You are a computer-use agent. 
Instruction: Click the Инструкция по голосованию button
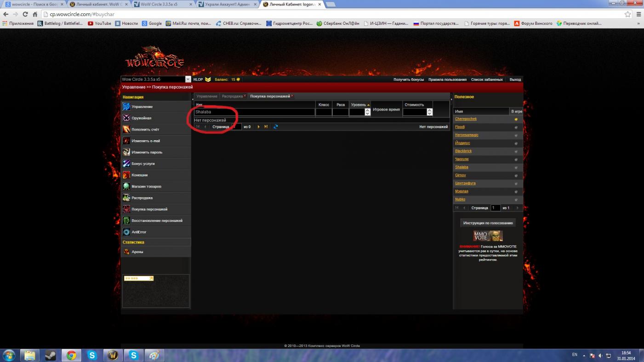(488, 223)
